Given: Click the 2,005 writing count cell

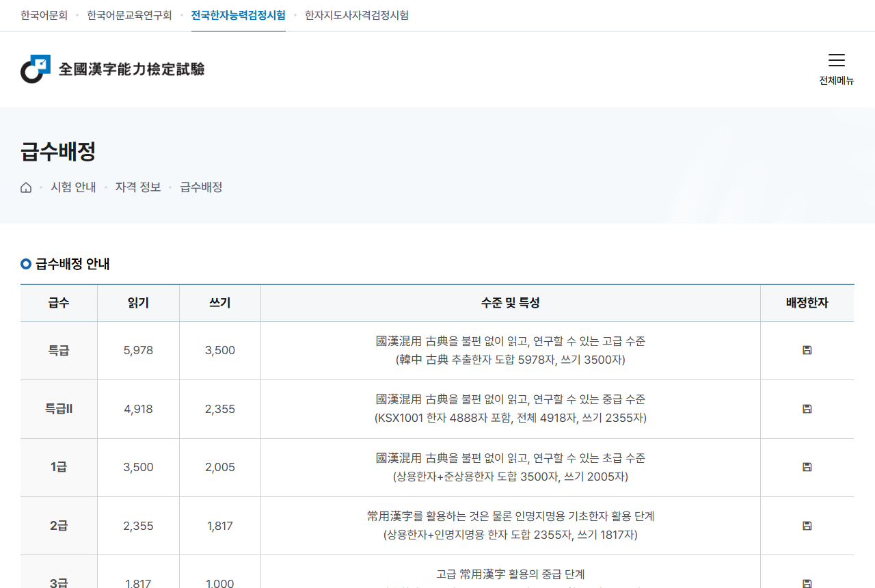Looking at the screenshot, I should pos(220,468).
